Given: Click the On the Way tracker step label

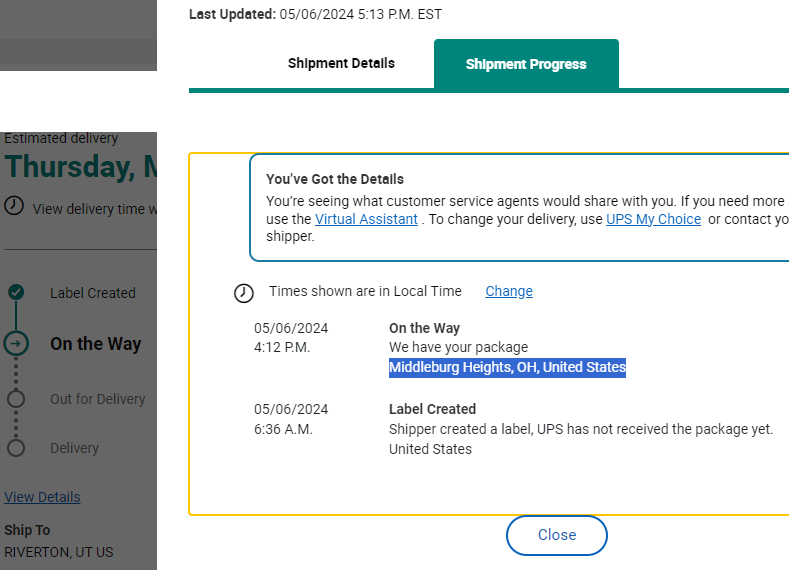Looking at the screenshot, I should click(x=96, y=344).
